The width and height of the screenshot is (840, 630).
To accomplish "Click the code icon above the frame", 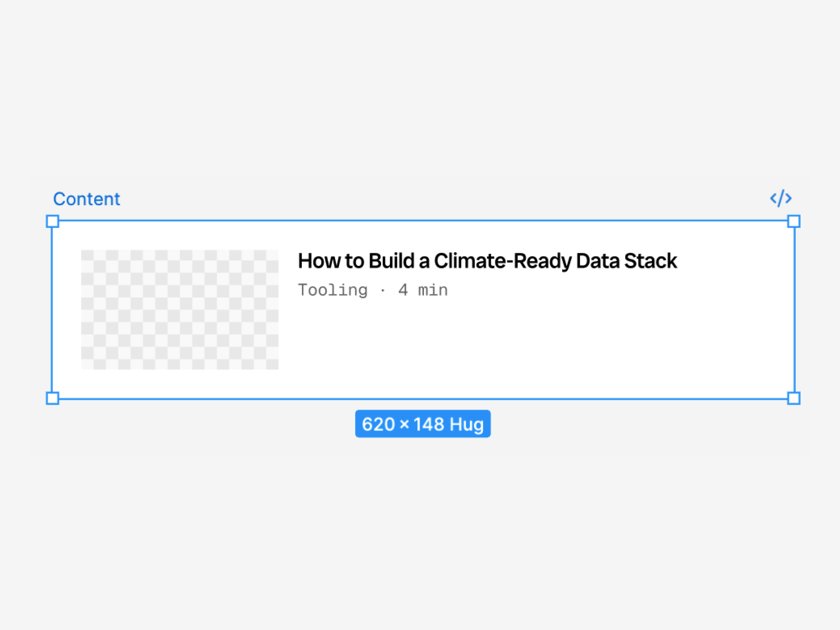I will (780, 198).
